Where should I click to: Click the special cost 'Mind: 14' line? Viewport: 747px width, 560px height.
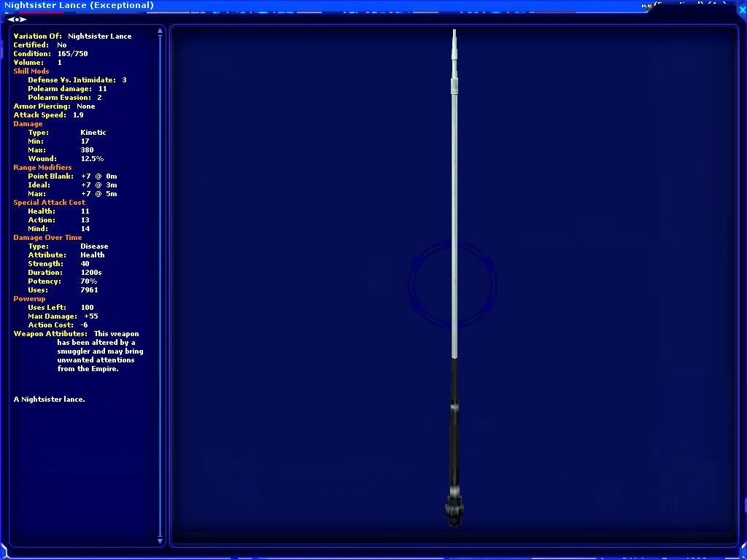pyautogui.click(x=58, y=228)
